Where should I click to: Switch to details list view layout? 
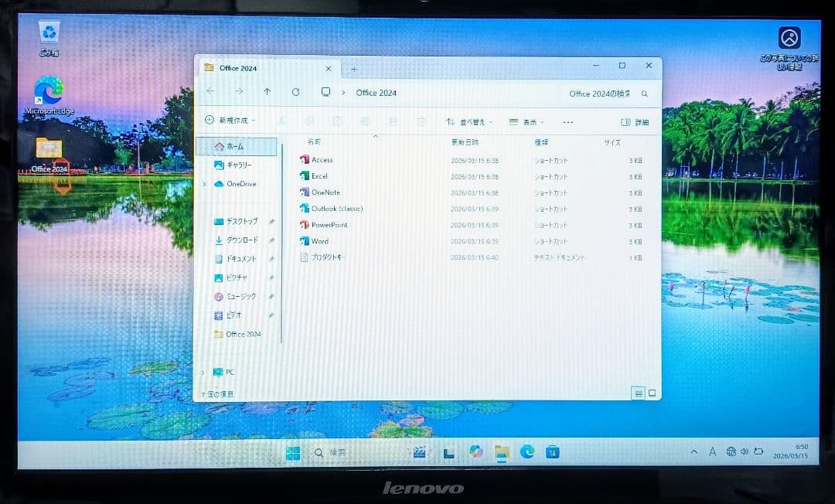(x=638, y=393)
